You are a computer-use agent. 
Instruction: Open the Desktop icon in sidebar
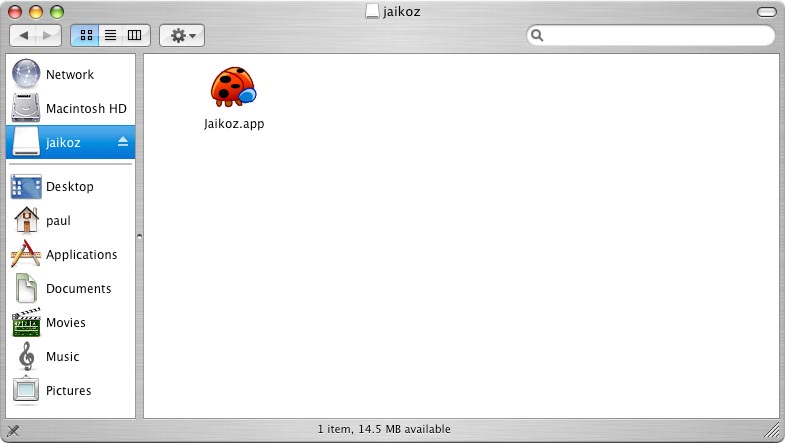(x=26, y=186)
